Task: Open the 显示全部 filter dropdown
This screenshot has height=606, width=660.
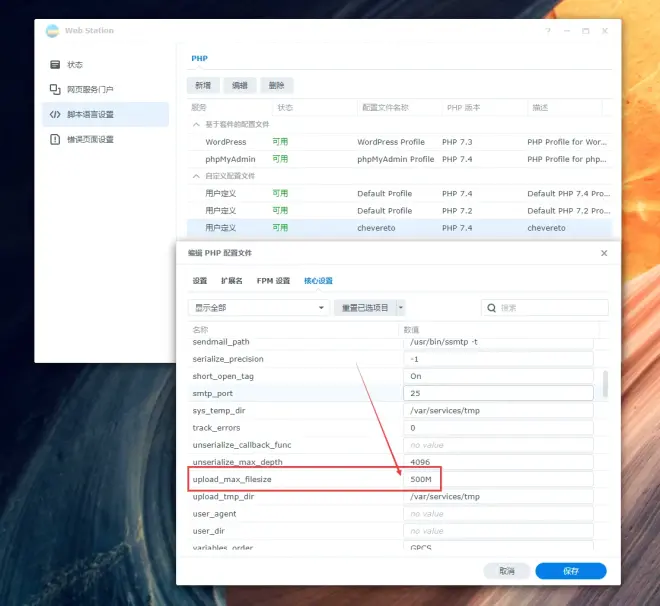Action: [x=258, y=308]
